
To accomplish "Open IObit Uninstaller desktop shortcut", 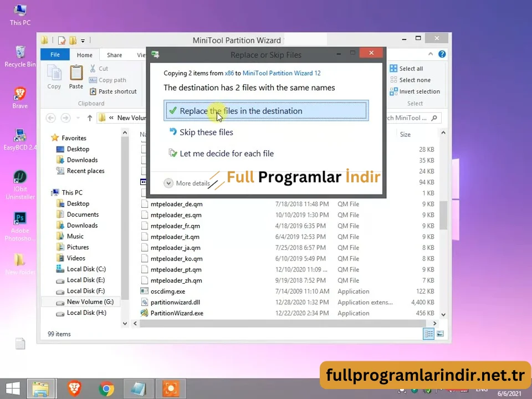I will [20, 185].
